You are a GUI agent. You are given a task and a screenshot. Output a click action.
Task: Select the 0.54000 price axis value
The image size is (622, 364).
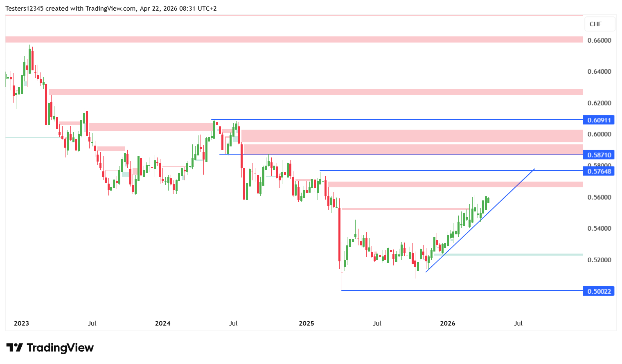pyautogui.click(x=599, y=228)
